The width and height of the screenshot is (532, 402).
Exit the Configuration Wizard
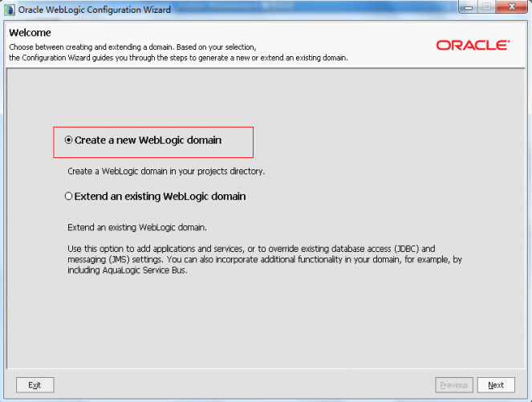coord(35,385)
